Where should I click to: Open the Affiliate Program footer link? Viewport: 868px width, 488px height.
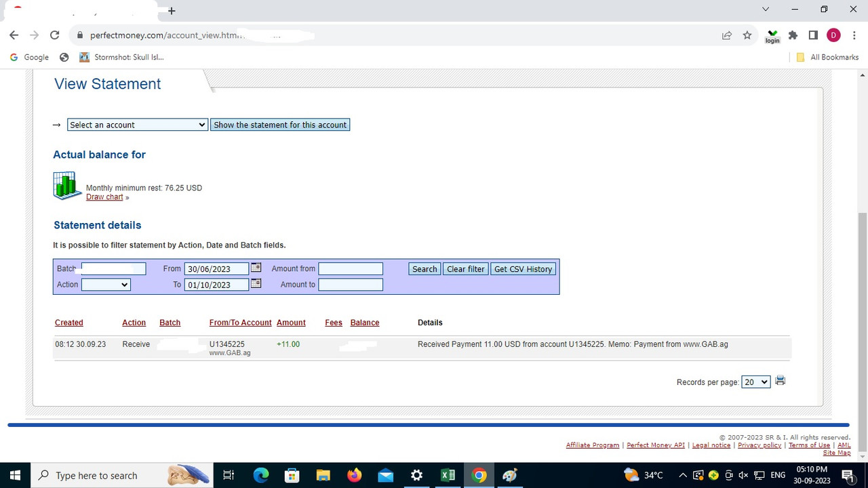tap(593, 445)
